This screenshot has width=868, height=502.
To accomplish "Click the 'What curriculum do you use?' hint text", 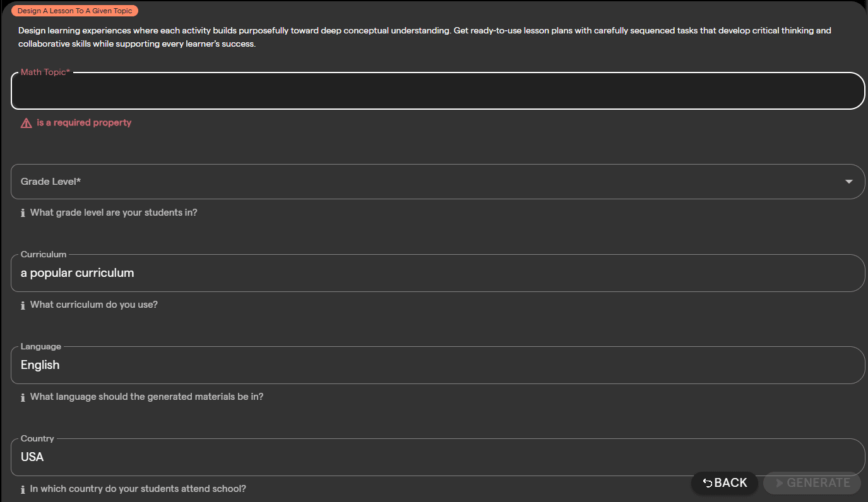I will (x=94, y=305).
